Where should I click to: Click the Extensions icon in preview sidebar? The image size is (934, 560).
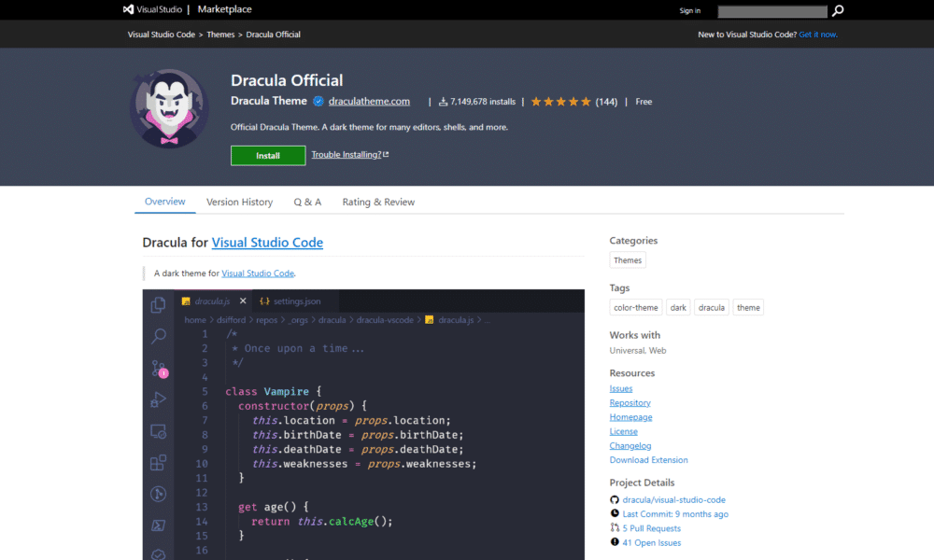point(158,462)
